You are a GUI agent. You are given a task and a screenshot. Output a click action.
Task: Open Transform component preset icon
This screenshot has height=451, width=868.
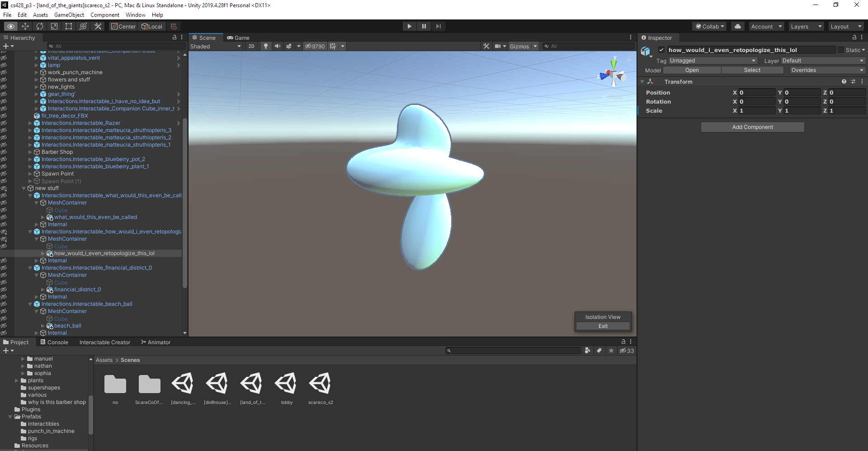[853, 81]
